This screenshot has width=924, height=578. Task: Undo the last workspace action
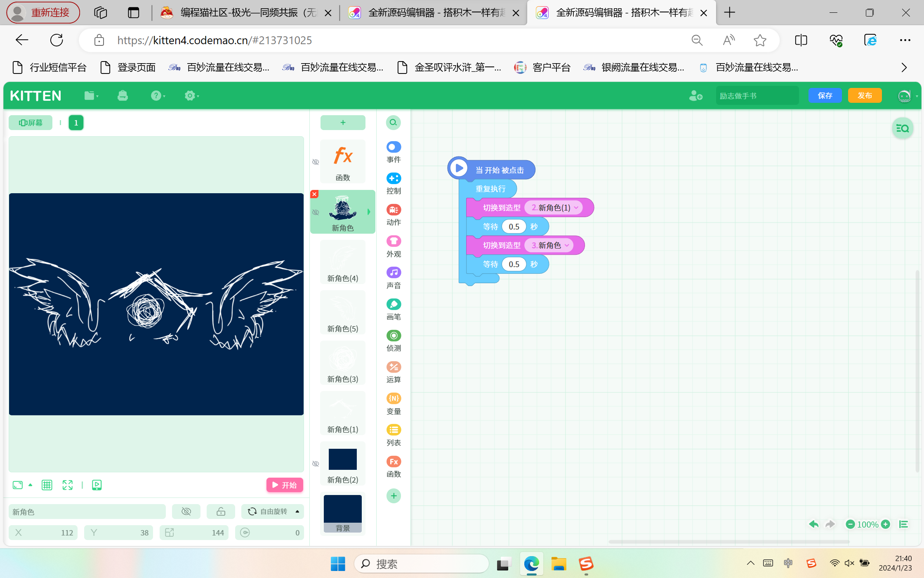tap(813, 524)
